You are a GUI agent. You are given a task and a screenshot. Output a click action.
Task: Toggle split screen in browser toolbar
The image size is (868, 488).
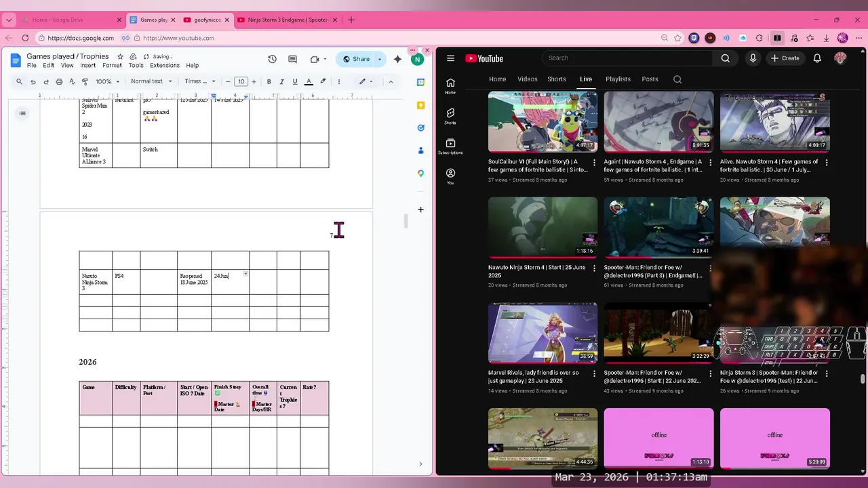coord(777,38)
